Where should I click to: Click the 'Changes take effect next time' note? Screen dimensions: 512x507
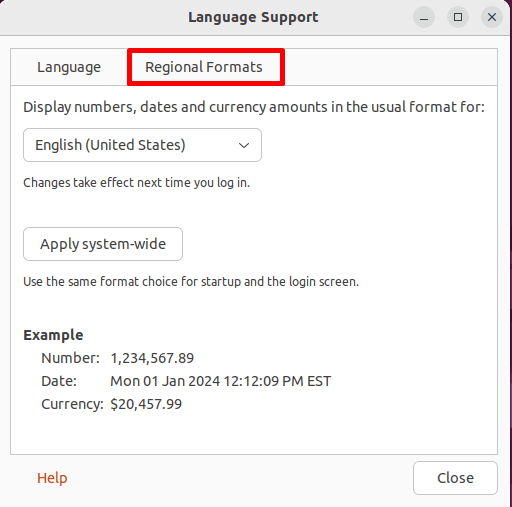click(136, 183)
